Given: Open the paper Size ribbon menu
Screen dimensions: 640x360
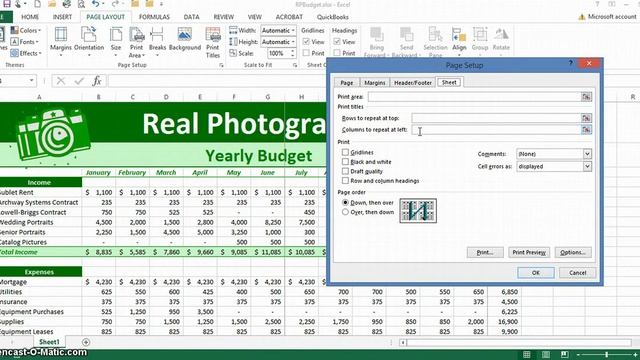Looking at the screenshot, I should point(116,42).
